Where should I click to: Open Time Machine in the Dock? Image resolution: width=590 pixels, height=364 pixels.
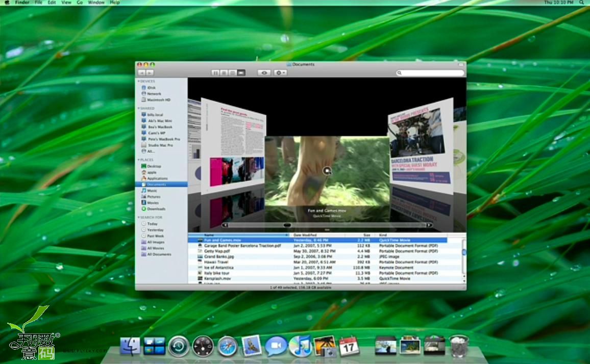tap(179, 347)
